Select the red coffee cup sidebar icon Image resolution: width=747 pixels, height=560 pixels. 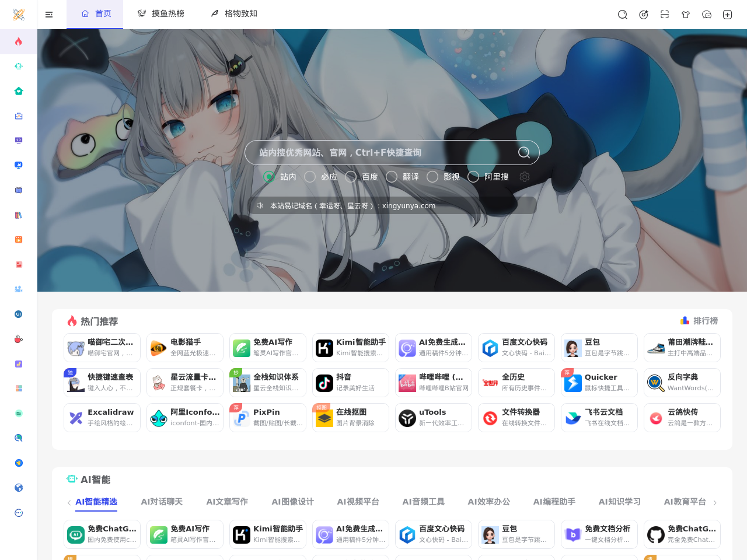(19, 339)
